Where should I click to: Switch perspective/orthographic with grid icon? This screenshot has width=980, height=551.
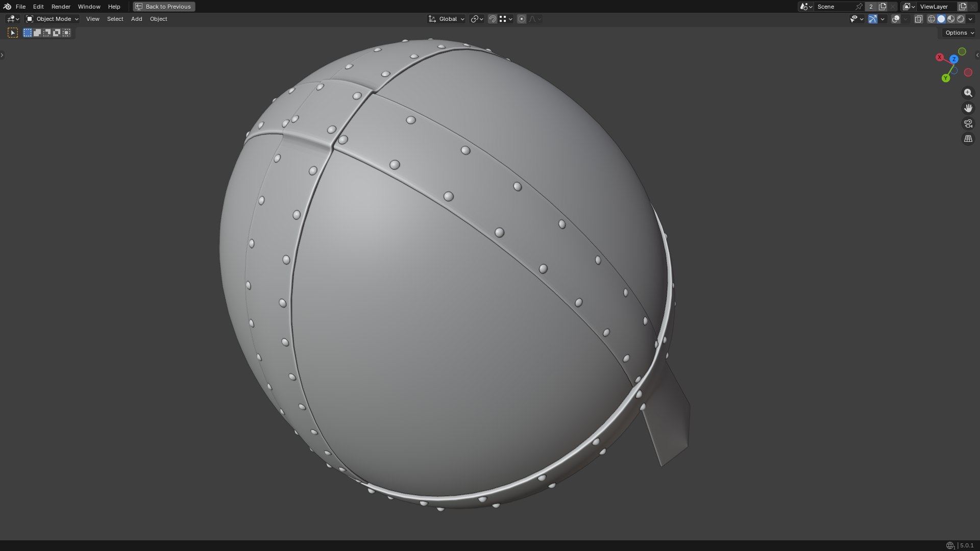(x=968, y=139)
